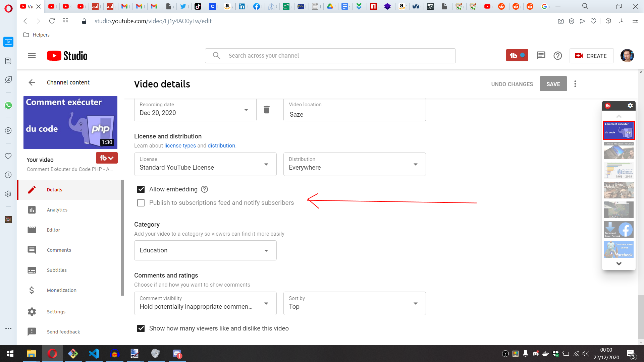
Task: Expand the Sort by dropdown
Action: tap(354, 303)
